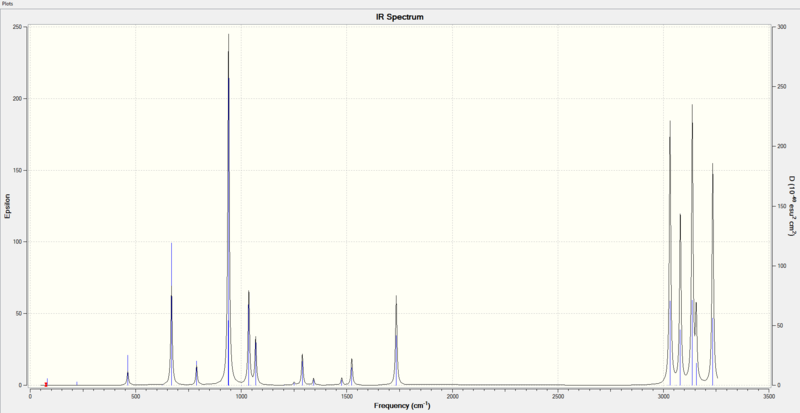Click the 150 tick on right D axis
Image resolution: width=800 pixels, height=413 pixels.
click(x=782, y=206)
